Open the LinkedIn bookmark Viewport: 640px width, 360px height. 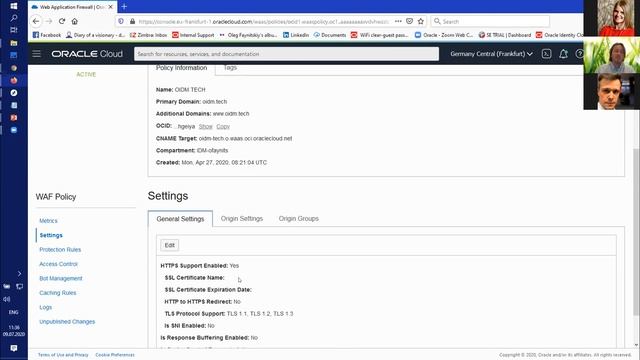click(x=296, y=35)
